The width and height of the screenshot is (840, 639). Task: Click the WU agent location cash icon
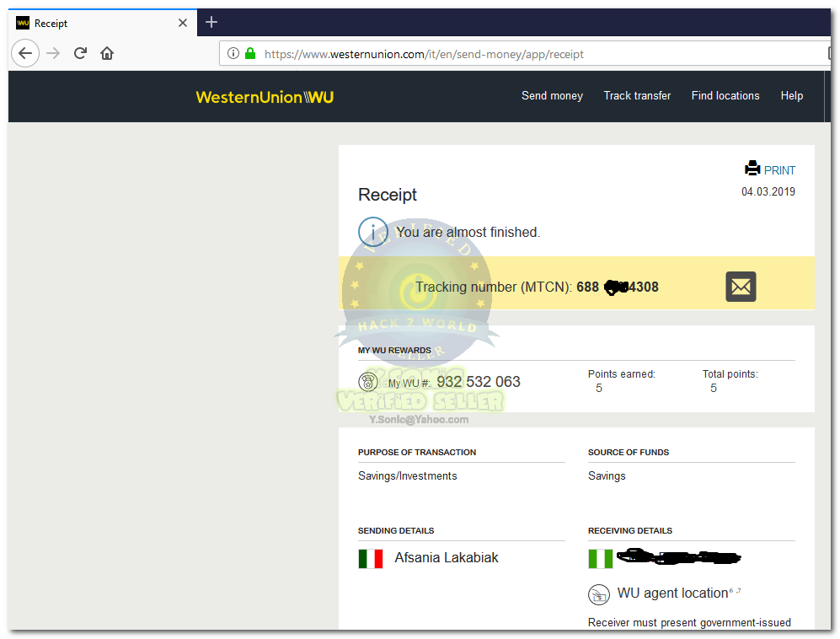599,594
